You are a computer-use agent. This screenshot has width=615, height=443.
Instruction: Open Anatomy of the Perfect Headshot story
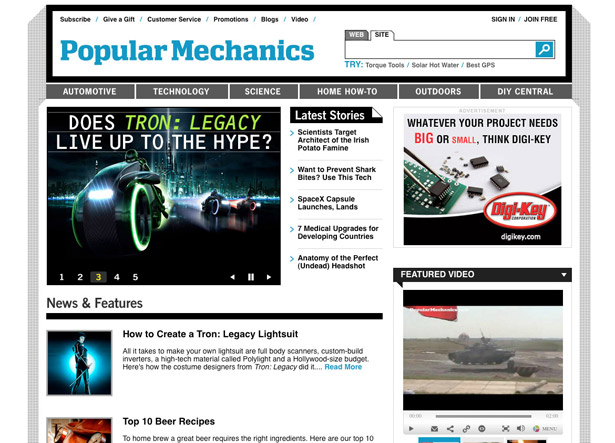(338, 262)
